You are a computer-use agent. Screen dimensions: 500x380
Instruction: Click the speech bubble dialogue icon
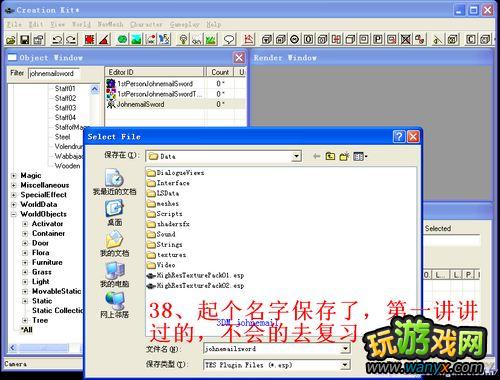click(x=229, y=39)
